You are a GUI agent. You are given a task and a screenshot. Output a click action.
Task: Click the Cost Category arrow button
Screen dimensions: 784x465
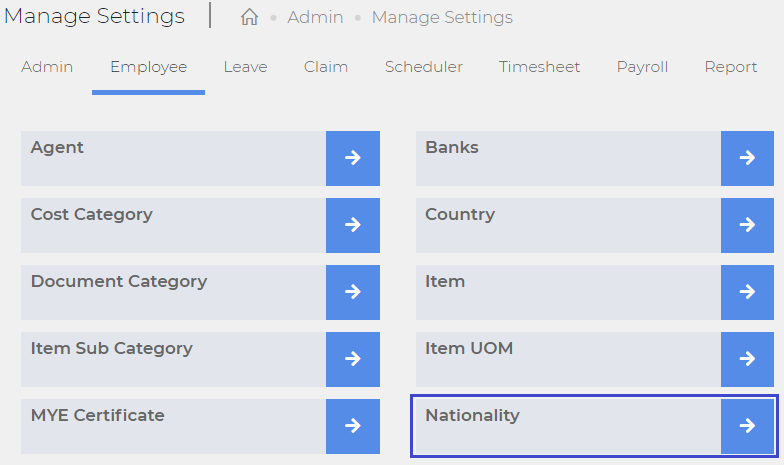tap(353, 225)
